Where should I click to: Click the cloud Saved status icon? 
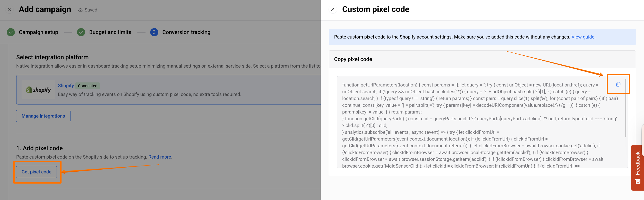click(x=80, y=10)
